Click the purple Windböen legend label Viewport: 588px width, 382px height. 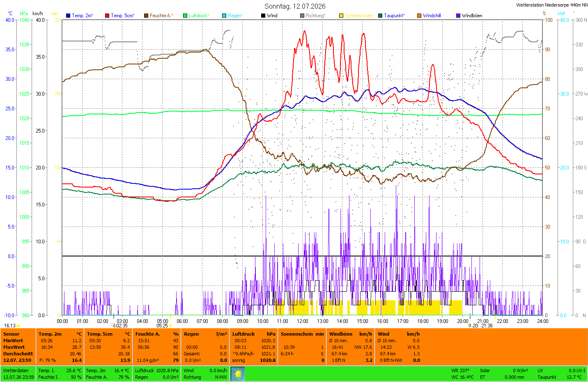472,16
